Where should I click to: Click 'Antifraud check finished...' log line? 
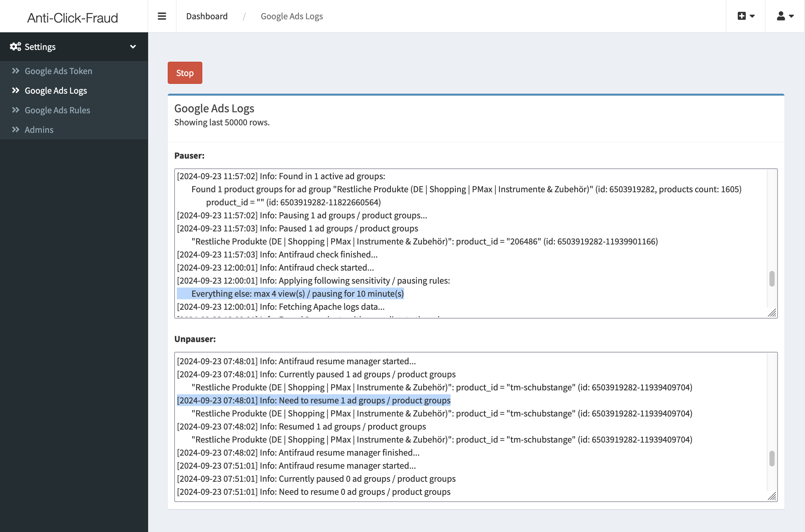click(277, 255)
